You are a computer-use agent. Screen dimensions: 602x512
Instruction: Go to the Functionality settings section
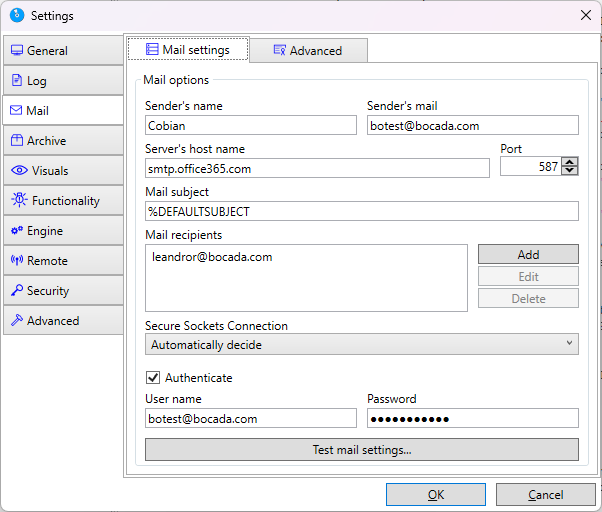[x=62, y=201]
